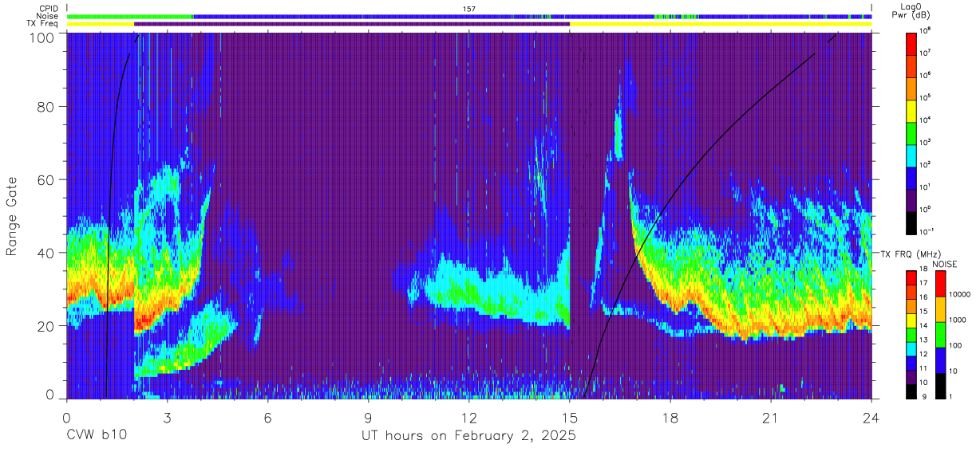Click the UT hour 9 tick label
The image size is (980, 452).
click(369, 418)
